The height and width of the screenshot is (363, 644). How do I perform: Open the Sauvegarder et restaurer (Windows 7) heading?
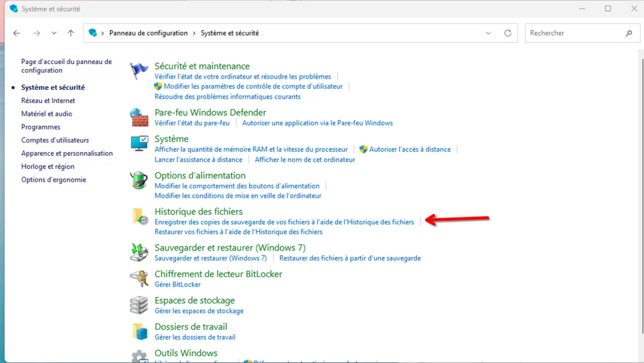coord(230,247)
